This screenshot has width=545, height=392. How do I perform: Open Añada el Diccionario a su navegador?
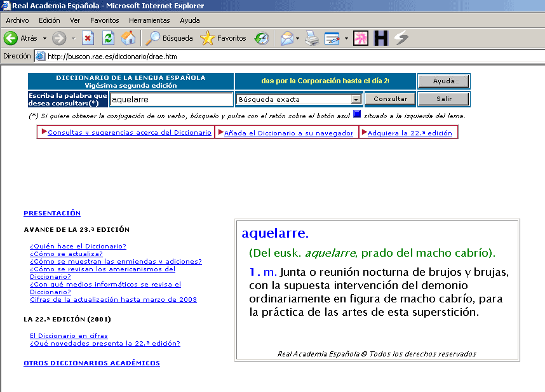pyautogui.click(x=288, y=133)
